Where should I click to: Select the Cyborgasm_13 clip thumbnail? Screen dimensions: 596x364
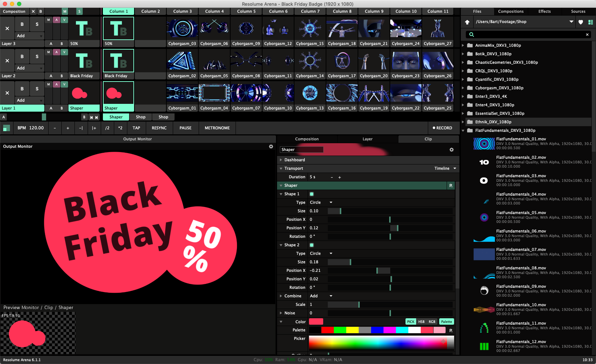(x=310, y=93)
